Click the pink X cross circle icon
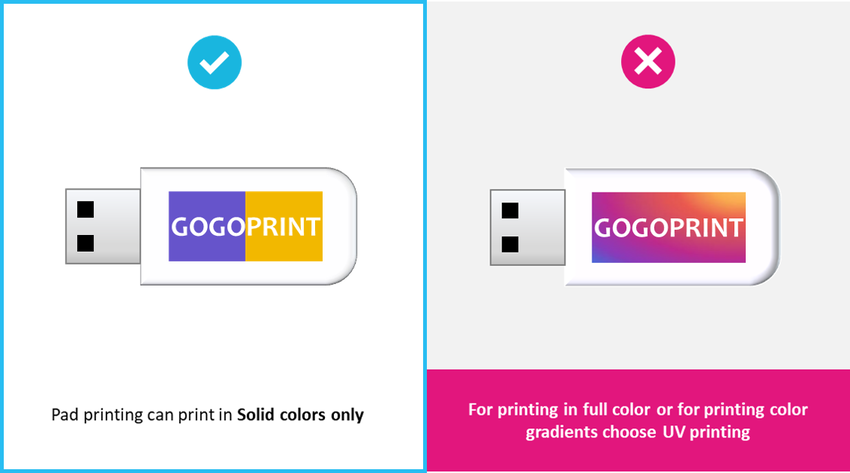Screen dimensions: 850x473 pyautogui.click(x=648, y=61)
